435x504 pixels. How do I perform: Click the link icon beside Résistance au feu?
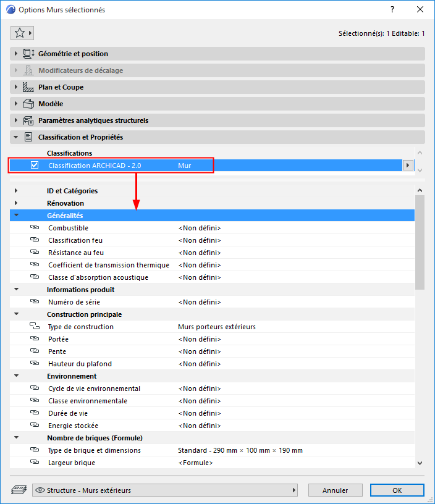click(35, 253)
